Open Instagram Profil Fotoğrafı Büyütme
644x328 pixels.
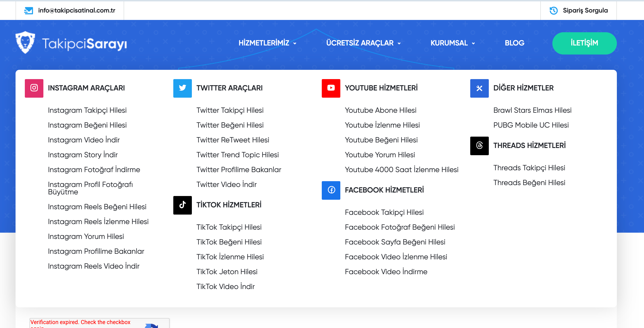[90, 188]
